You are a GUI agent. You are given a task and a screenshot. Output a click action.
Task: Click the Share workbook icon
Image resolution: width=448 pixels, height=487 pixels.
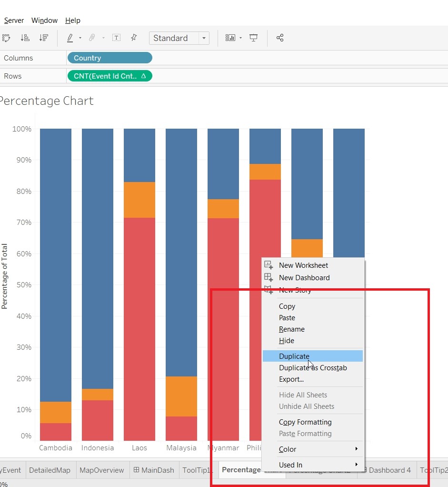[280, 38]
